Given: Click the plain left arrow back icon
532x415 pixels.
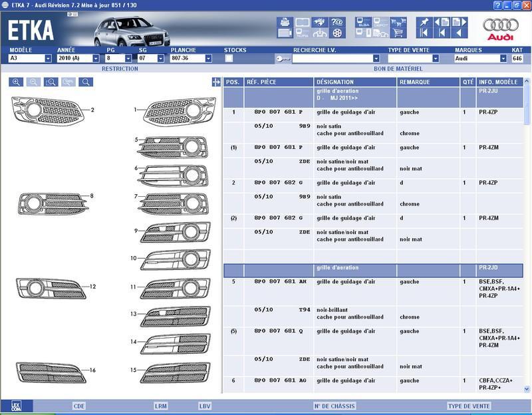Looking at the screenshot, I should (x=460, y=33).
